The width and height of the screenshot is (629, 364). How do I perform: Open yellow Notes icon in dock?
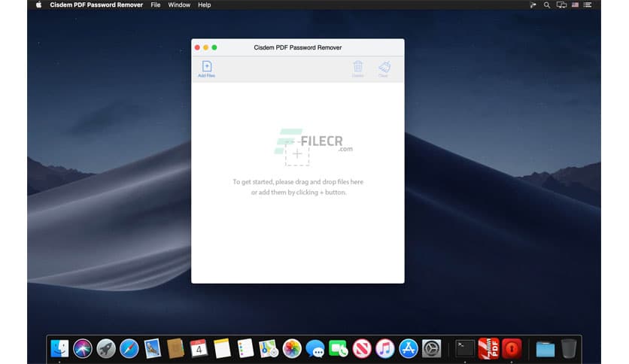tap(222, 348)
